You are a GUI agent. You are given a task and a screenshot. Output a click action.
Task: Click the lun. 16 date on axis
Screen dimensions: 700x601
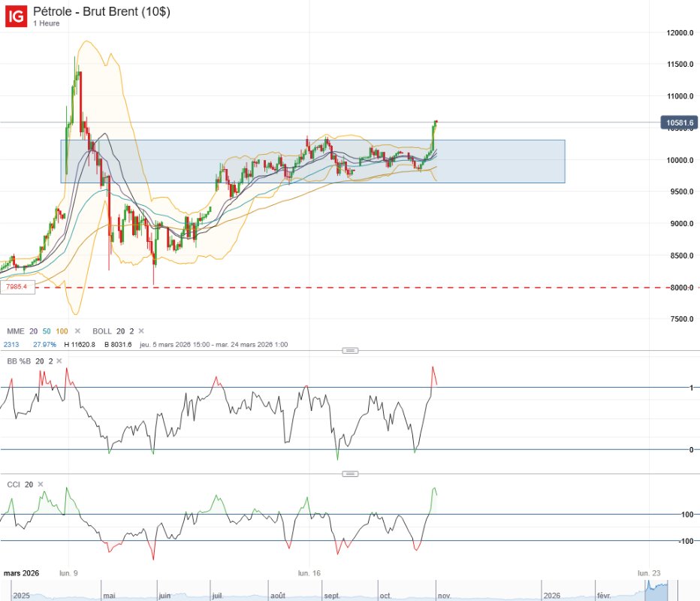pos(309,573)
